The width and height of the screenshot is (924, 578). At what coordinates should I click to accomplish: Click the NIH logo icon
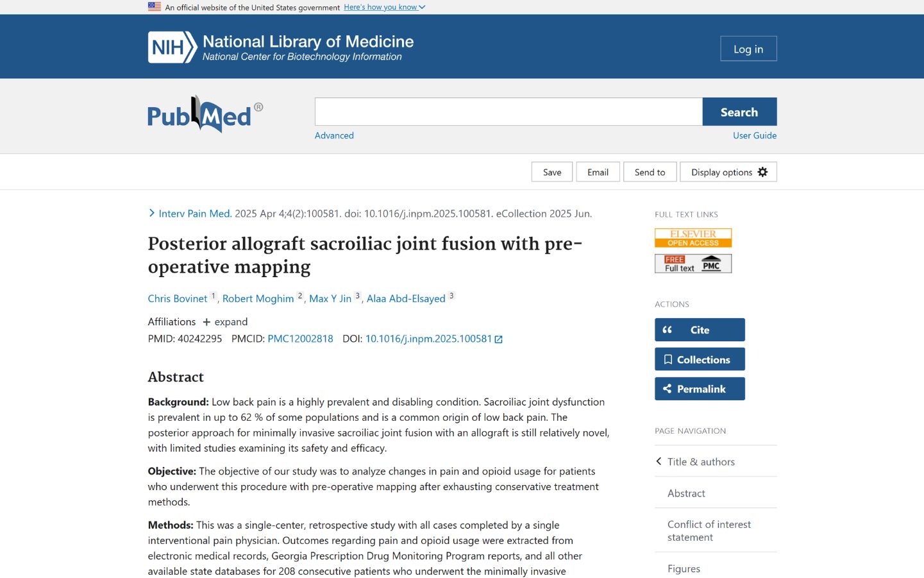coord(172,47)
